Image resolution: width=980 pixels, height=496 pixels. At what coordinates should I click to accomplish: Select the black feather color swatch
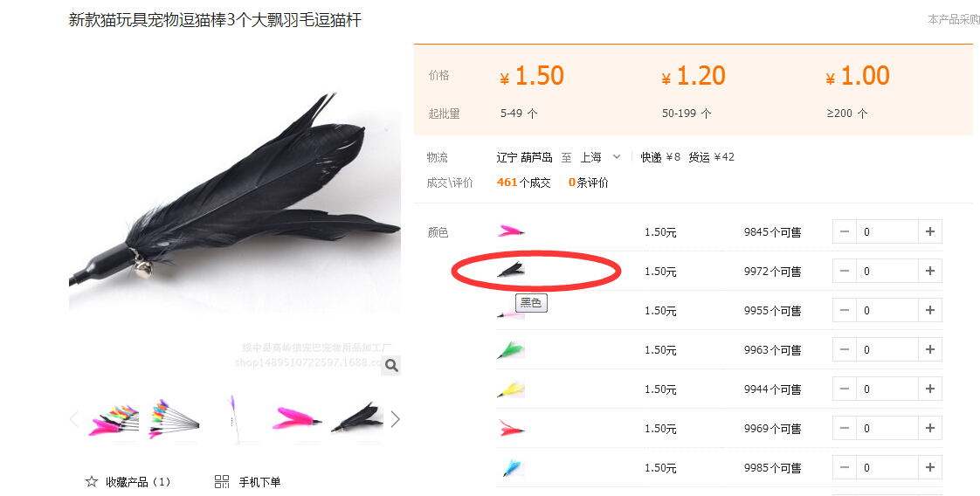pyautogui.click(x=511, y=271)
